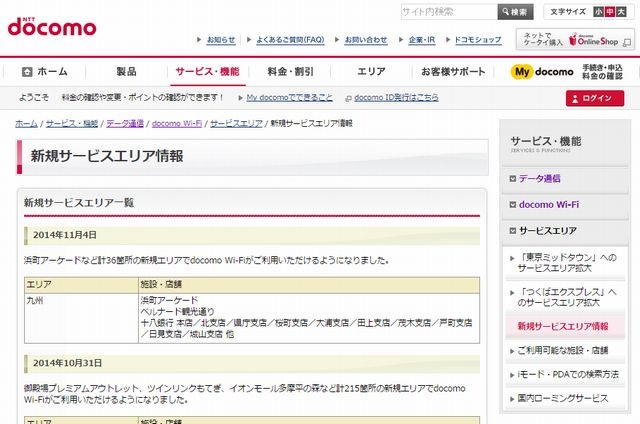Open iモード・PDAでの検索方法 sidebar link
Image resolution: width=640 pixels, height=424 pixels.
point(568,374)
